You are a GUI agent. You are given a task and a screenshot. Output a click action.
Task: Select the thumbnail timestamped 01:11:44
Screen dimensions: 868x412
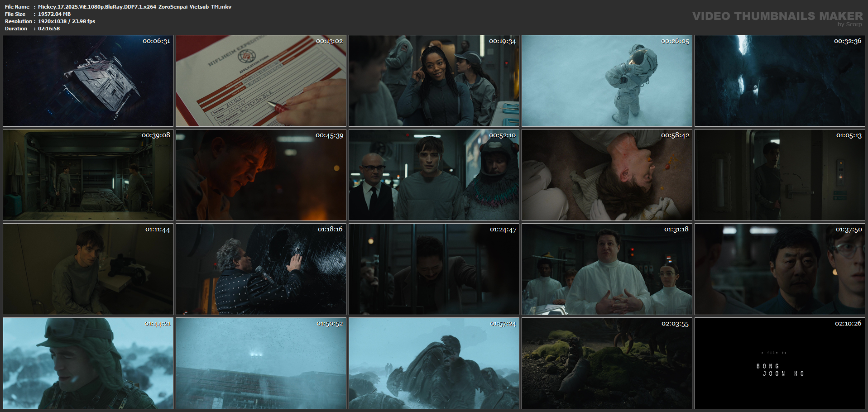click(88, 269)
